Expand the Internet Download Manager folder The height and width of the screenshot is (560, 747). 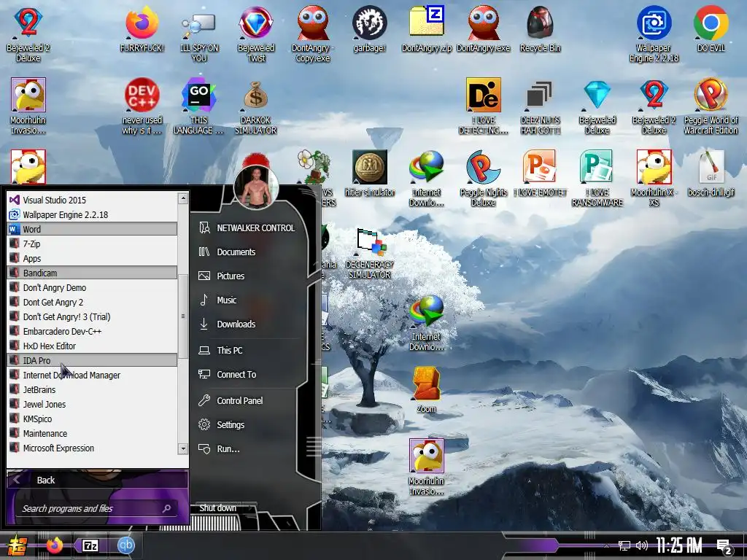[93, 376]
